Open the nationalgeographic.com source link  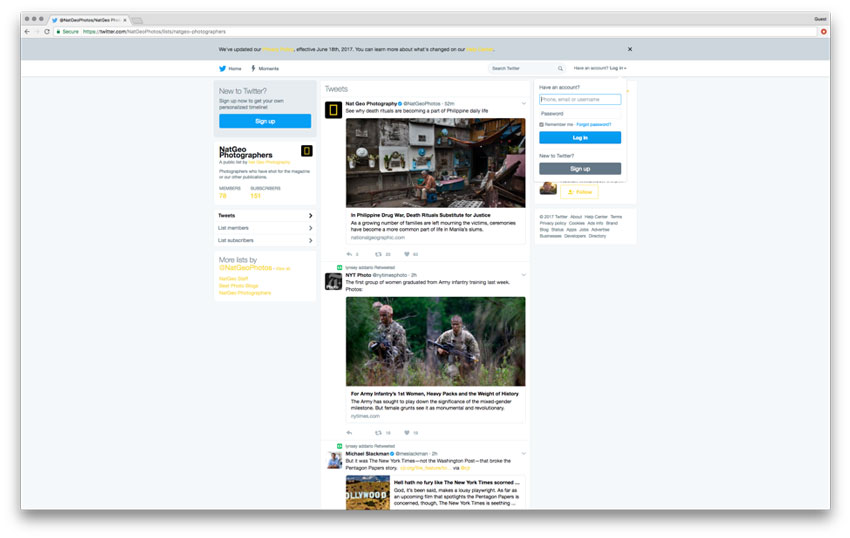pyautogui.click(x=377, y=238)
